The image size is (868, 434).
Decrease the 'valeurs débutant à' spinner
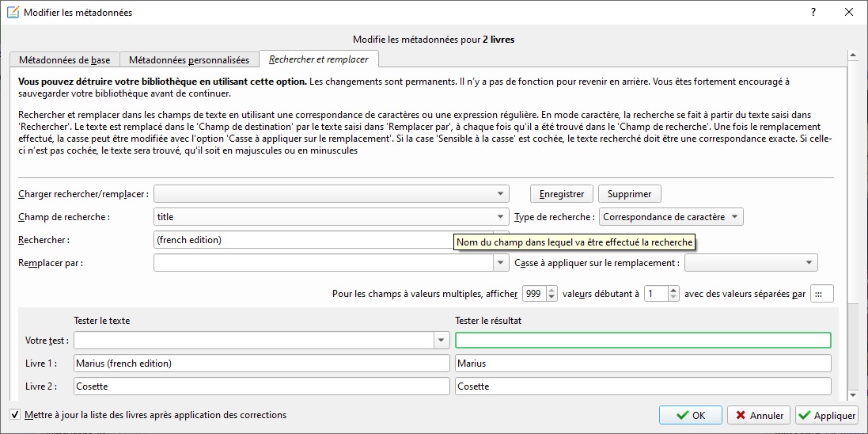pos(673,298)
